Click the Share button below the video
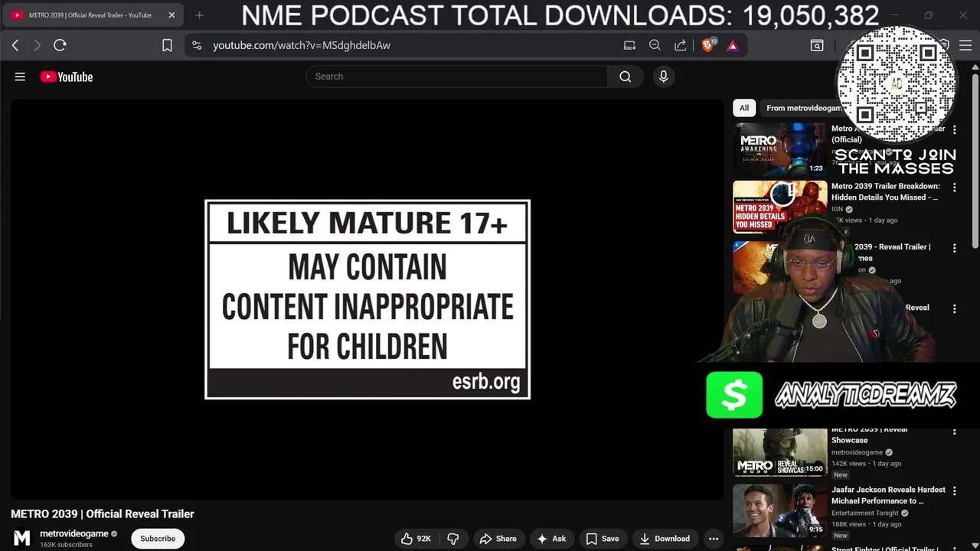The height and width of the screenshot is (551, 980). 498,539
